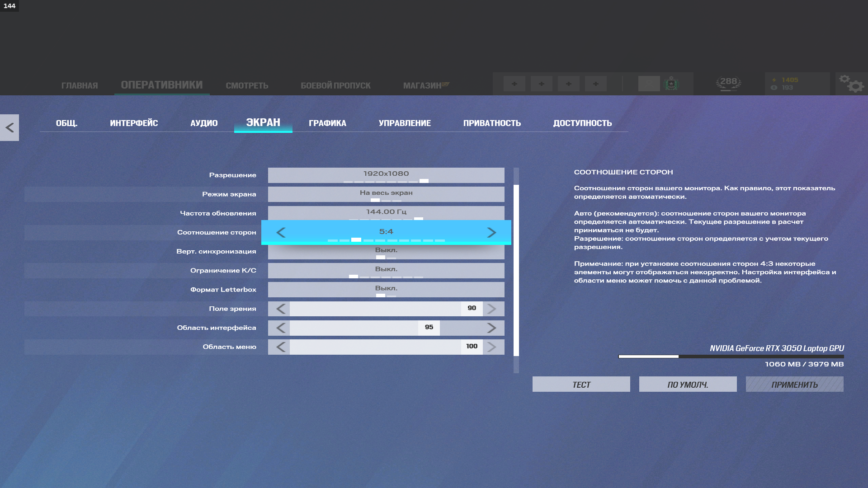Click the NVIDIA GeForce RTX 3050 Laptop GPU text
The width and height of the screenshot is (868, 488).
pyautogui.click(x=777, y=348)
